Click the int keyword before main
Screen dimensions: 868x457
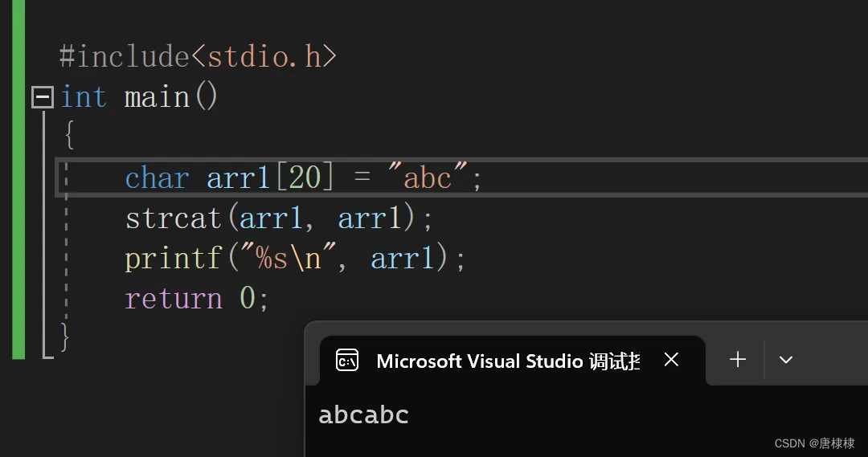click(x=84, y=98)
